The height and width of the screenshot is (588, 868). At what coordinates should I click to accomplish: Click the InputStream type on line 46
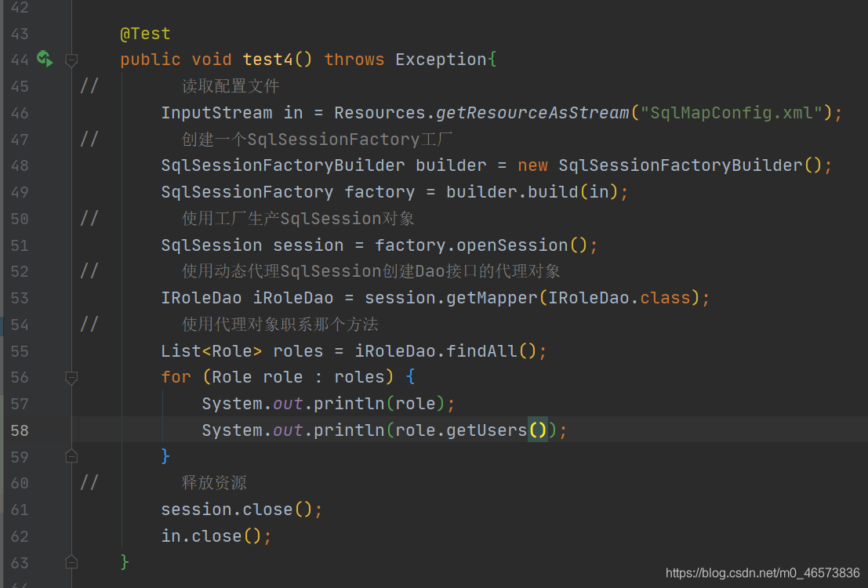(x=216, y=113)
